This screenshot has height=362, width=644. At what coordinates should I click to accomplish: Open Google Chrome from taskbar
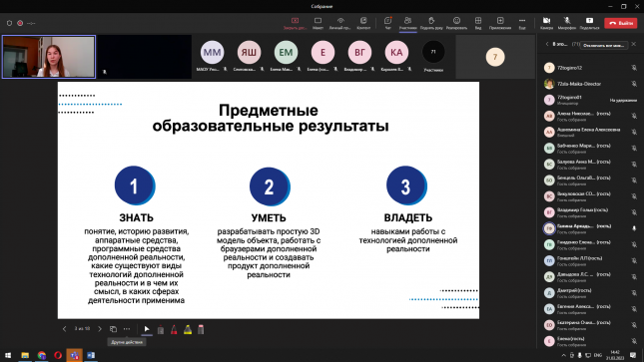pyautogui.click(x=42, y=355)
